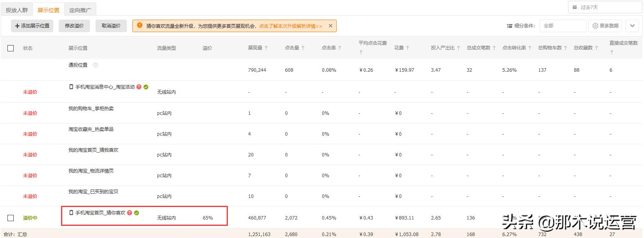644x238 pixels.
Task: Switch to the 投放人群 tab
Action: tap(17, 10)
